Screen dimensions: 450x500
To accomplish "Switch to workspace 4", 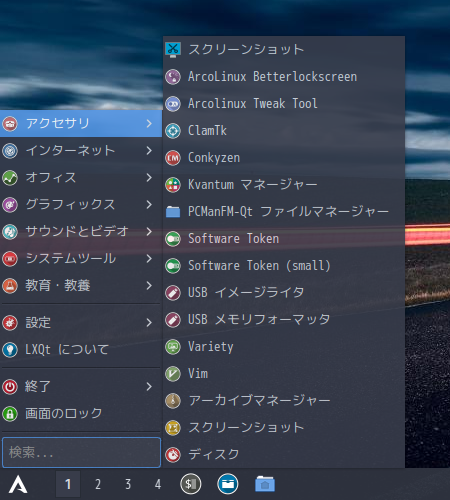I will click(x=158, y=484).
